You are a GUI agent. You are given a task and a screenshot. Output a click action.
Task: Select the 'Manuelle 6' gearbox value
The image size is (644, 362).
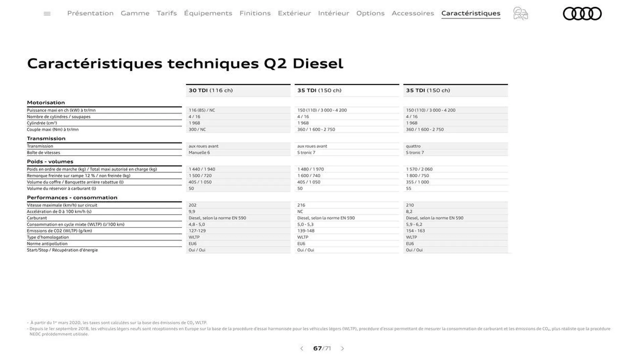pyautogui.click(x=199, y=153)
